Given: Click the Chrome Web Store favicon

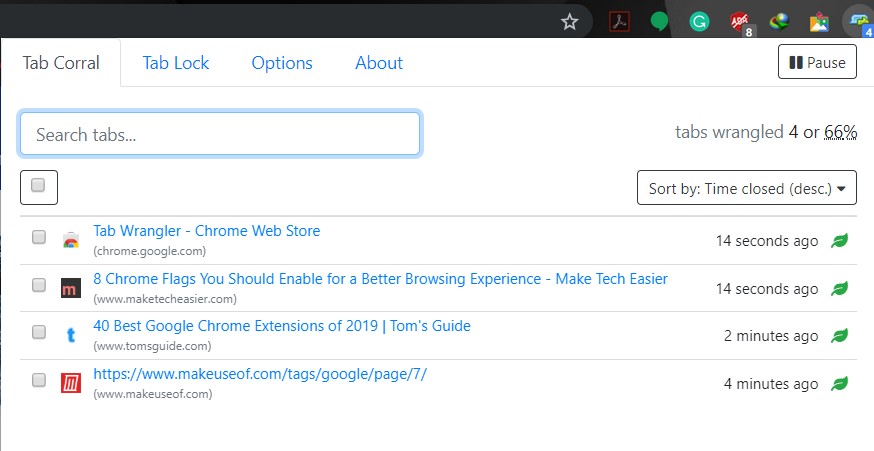Looking at the screenshot, I should coord(71,240).
